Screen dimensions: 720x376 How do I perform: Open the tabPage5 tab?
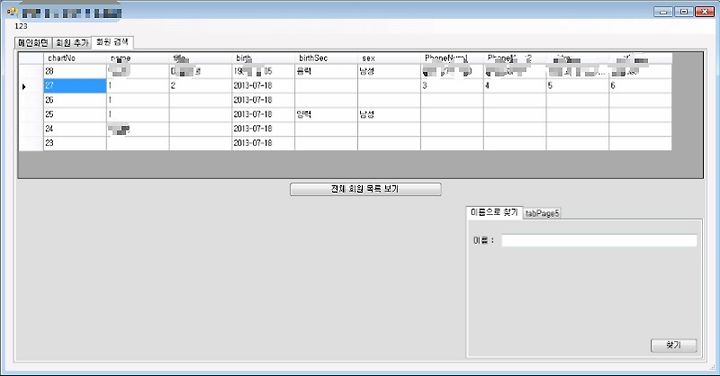[542, 213]
